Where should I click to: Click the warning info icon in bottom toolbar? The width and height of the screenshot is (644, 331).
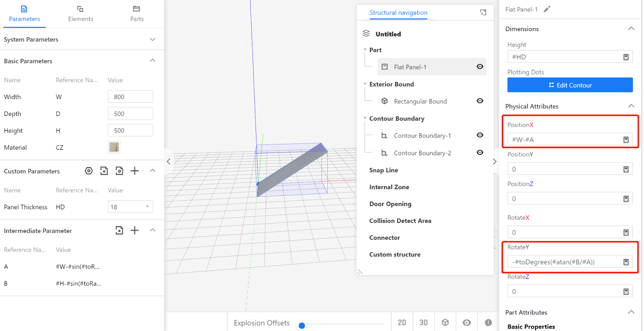(x=488, y=323)
